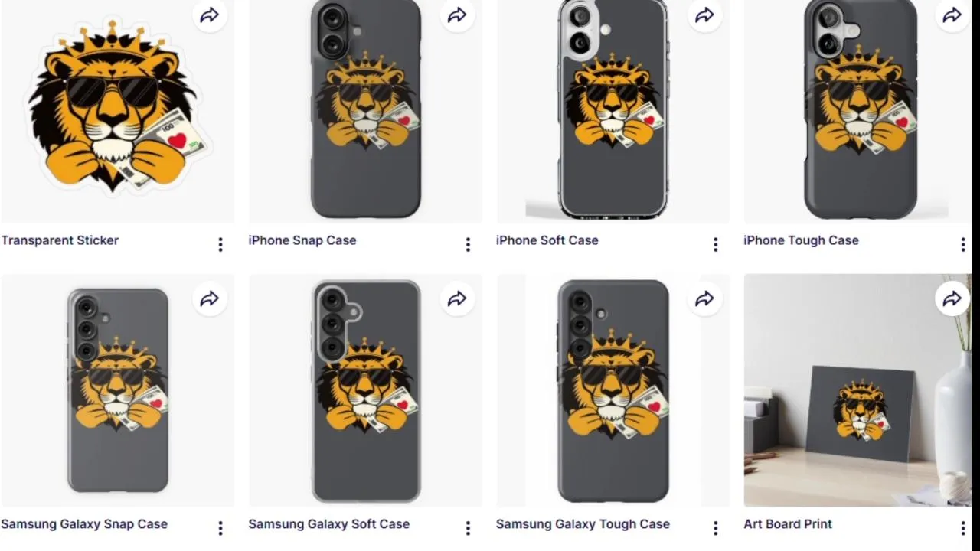Share the Transparent Sticker product
Image resolution: width=980 pixels, height=551 pixels.
pyautogui.click(x=209, y=15)
